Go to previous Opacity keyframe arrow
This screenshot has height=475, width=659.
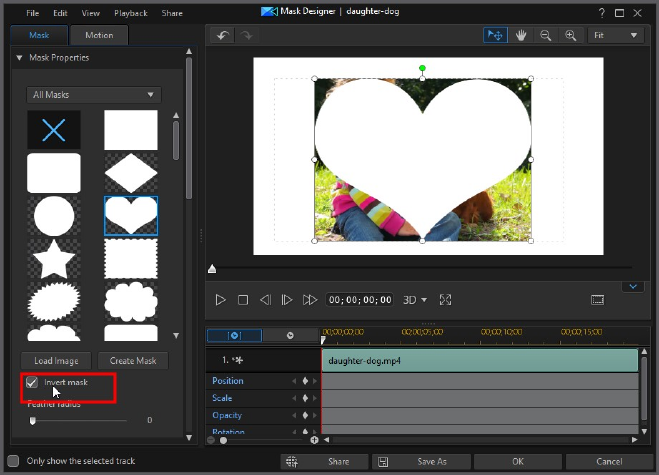(x=294, y=415)
